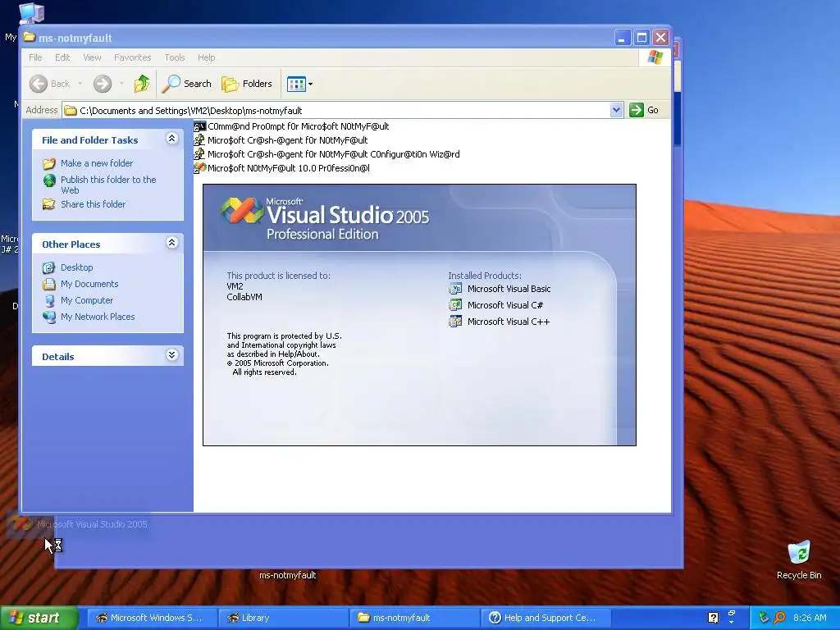Click the My Network Places icon
This screenshot has width=840, height=630.
pos(49,317)
